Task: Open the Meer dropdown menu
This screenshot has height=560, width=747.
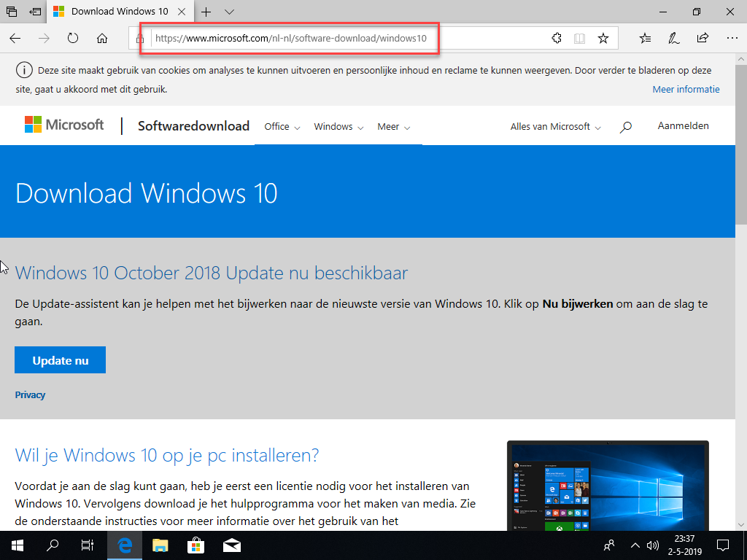Action: point(393,127)
